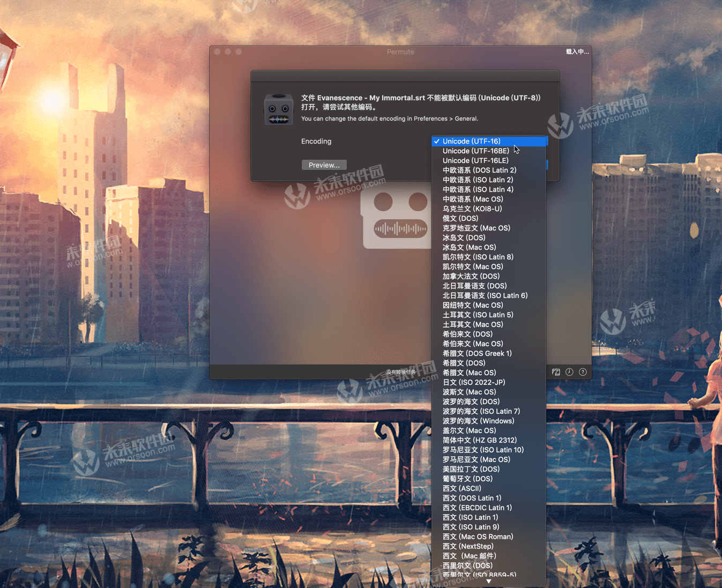Viewport: 722px width, 588px height.
Task: Select 中欧语系 (ISO Latin 4) encoding
Action: (x=489, y=190)
